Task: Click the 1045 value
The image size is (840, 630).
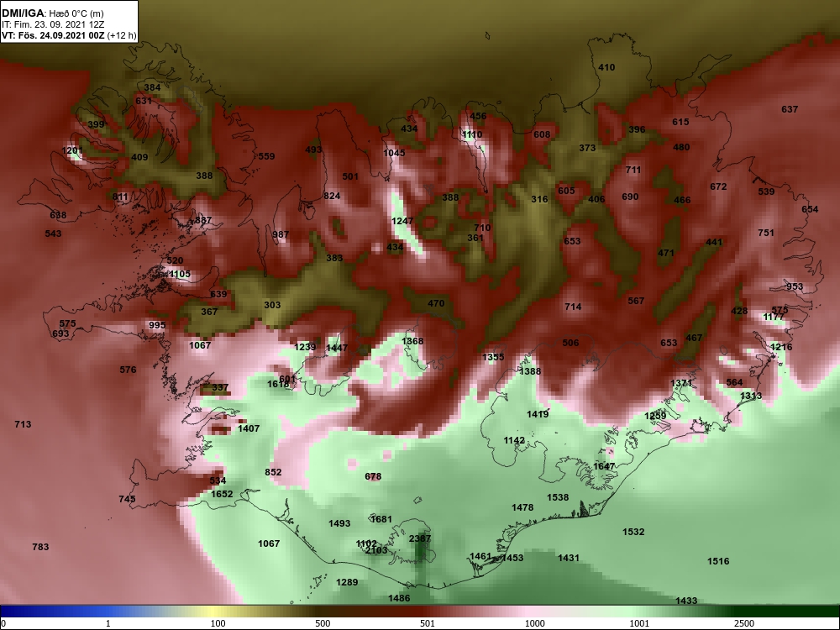Action: pos(394,153)
